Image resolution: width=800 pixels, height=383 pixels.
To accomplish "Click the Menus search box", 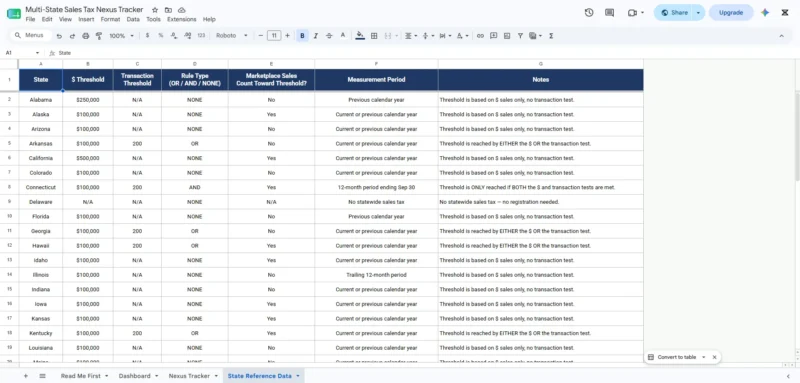I will point(32,36).
